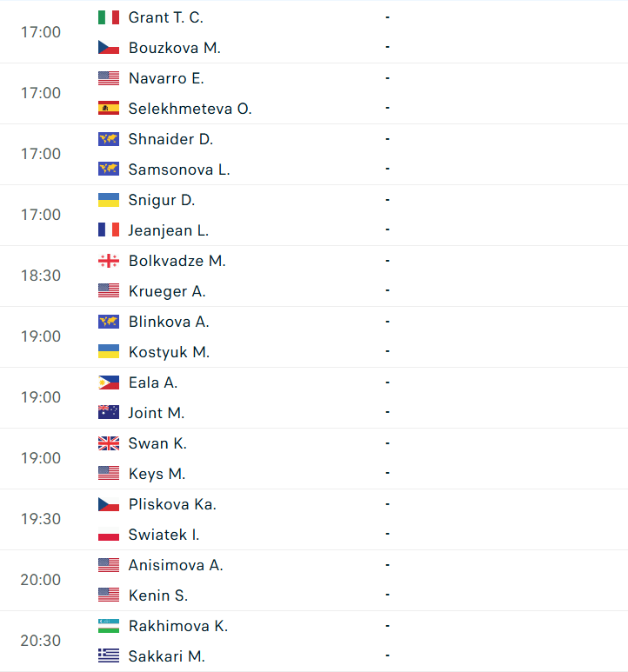Image resolution: width=628 pixels, height=672 pixels.
Task: Open Pliskova Ka. player name
Action: [x=172, y=504]
